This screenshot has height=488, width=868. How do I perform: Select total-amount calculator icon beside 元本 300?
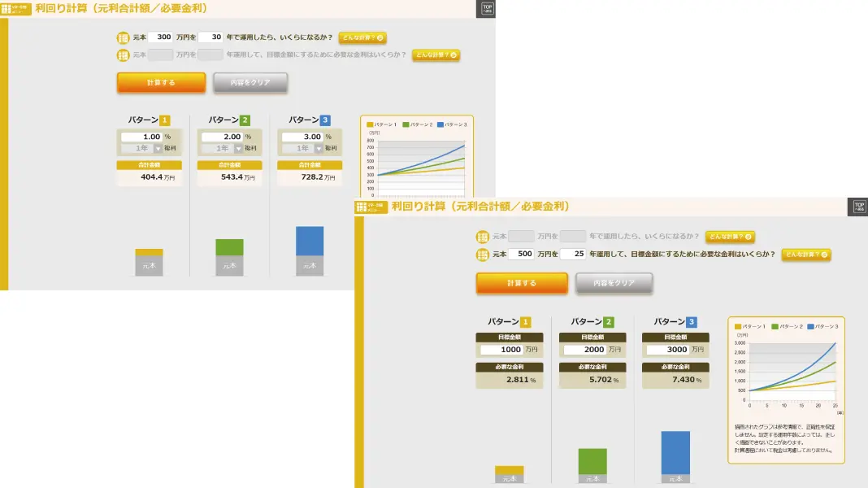(123, 37)
